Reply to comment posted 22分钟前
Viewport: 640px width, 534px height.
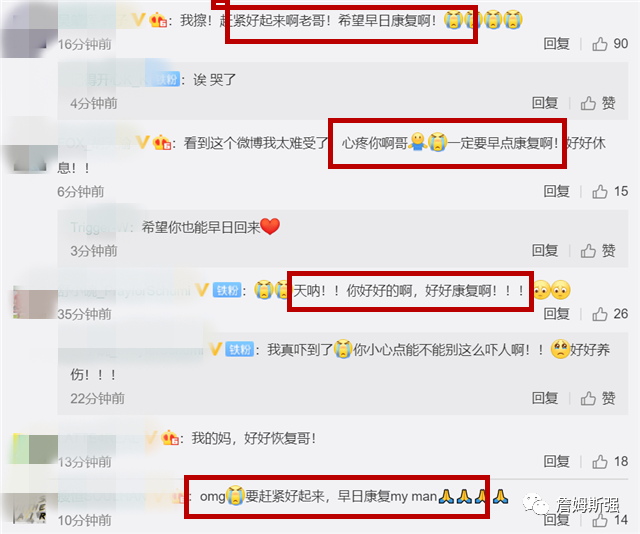[x=545, y=398]
